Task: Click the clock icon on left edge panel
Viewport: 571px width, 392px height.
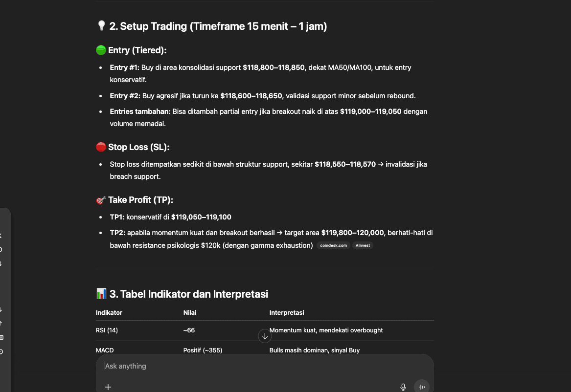Action: pyautogui.click(x=1, y=351)
